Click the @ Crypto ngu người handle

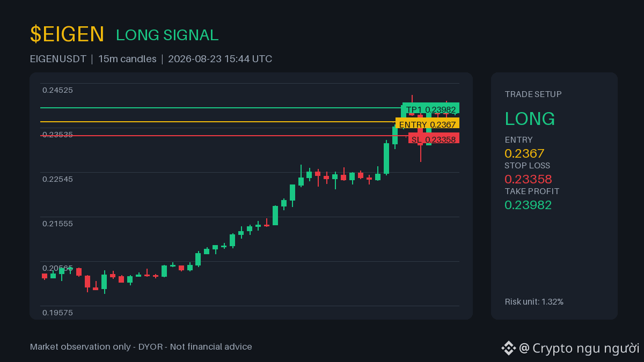click(x=579, y=348)
